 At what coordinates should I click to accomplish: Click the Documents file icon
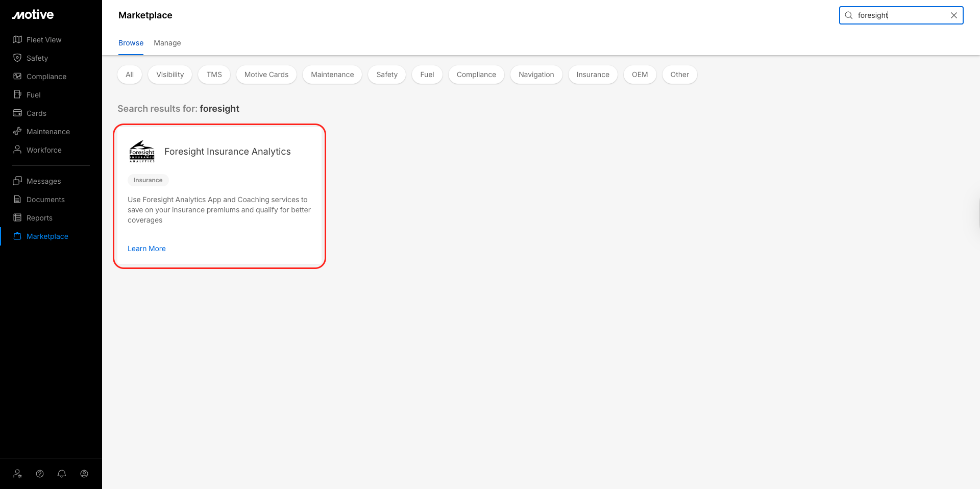coord(17,199)
